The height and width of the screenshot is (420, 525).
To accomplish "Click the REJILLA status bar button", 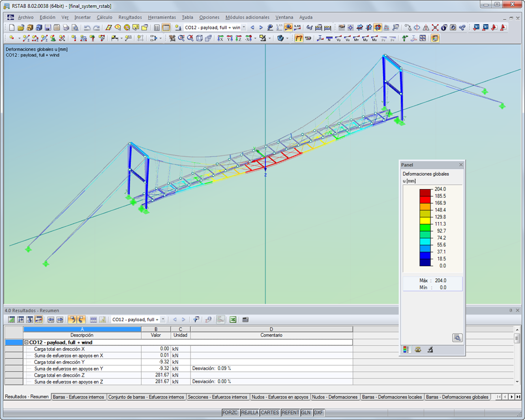I will [x=249, y=412].
